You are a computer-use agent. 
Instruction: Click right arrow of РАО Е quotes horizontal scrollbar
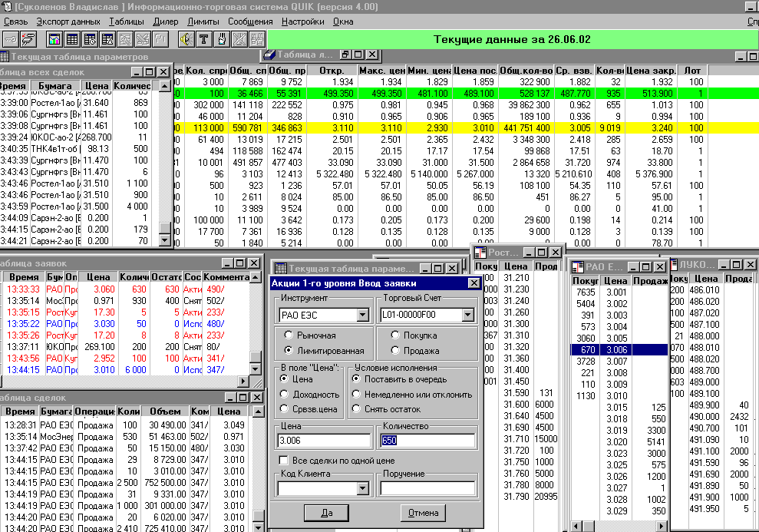coord(662,526)
